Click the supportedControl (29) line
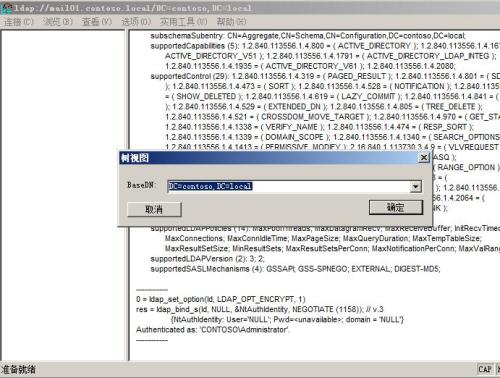Image resolution: width=500 pixels, height=378 pixels. pyautogui.click(x=325, y=76)
